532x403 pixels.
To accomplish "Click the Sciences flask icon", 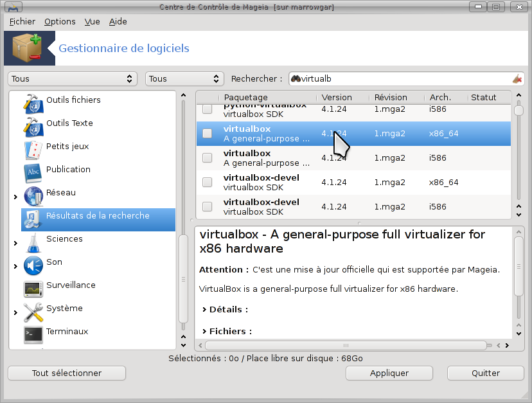I will coord(33,242).
